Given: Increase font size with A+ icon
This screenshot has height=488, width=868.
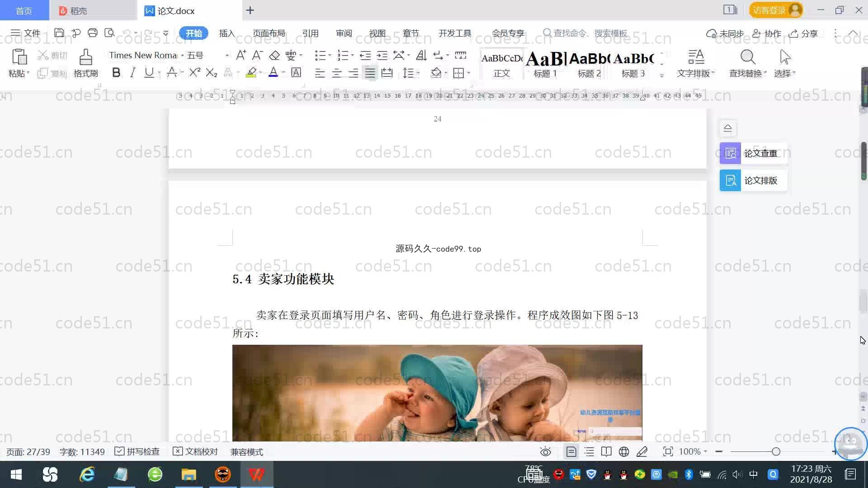Looking at the screenshot, I should pyautogui.click(x=241, y=55).
